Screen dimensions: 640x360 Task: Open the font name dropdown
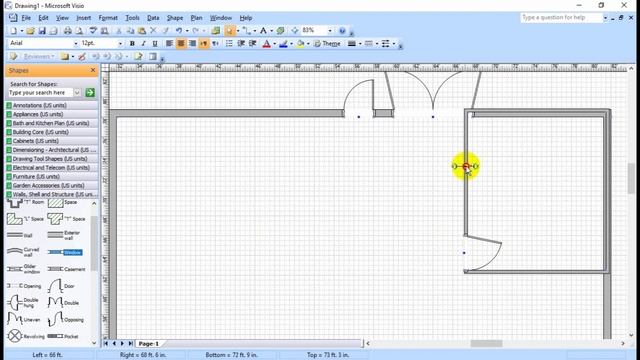(76, 43)
